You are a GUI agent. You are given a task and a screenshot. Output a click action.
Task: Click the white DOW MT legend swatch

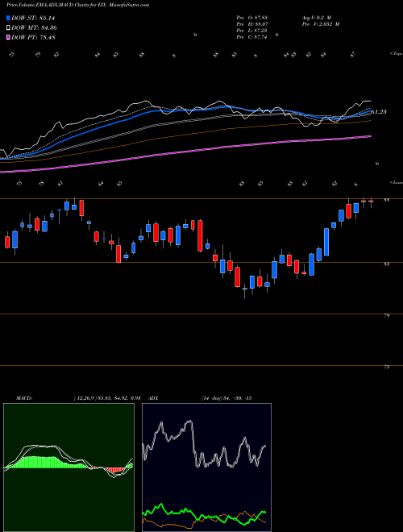pyautogui.click(x=9, y=28)
